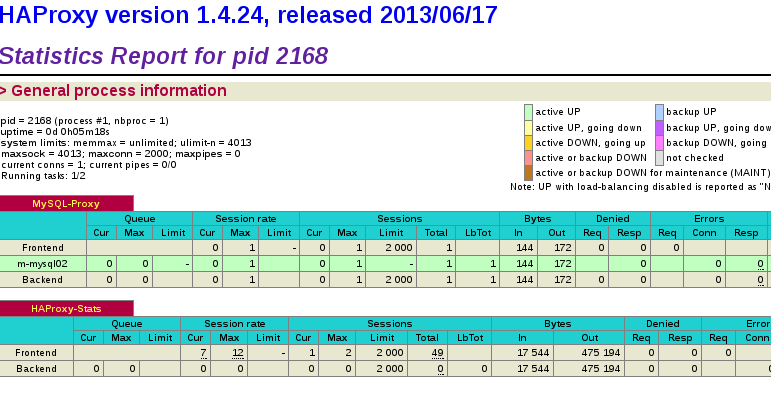Click the Total column header in HAProxy-Stats table
The image size is (771, 407).
[427, 338]
